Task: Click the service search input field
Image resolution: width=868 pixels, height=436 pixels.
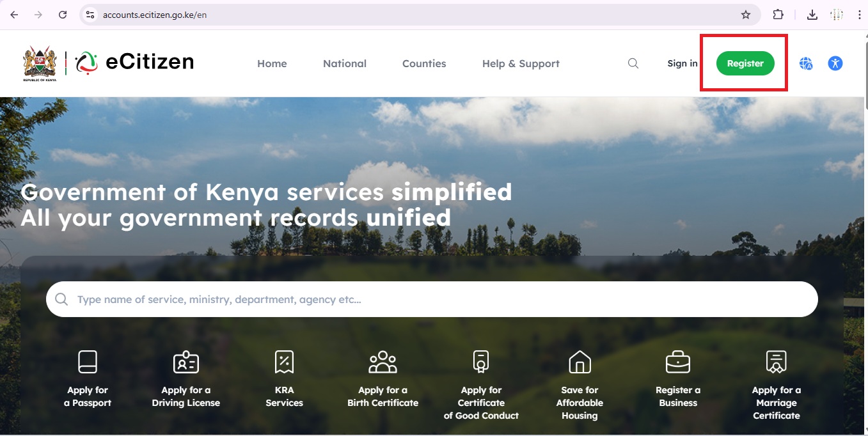Action: pyautogui.click(x=432, y=299)
